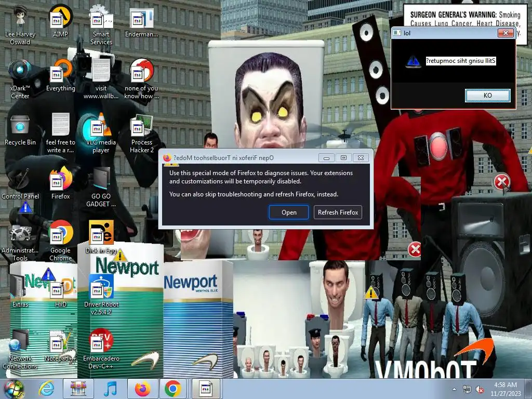Close the Firefox Troubleshoot Mode dialog
The image size is (532, 399).
[361, 158]
